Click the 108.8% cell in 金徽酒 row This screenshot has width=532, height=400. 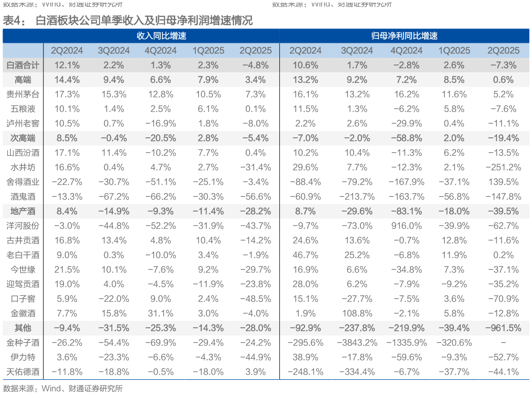(x=356, y=313)
